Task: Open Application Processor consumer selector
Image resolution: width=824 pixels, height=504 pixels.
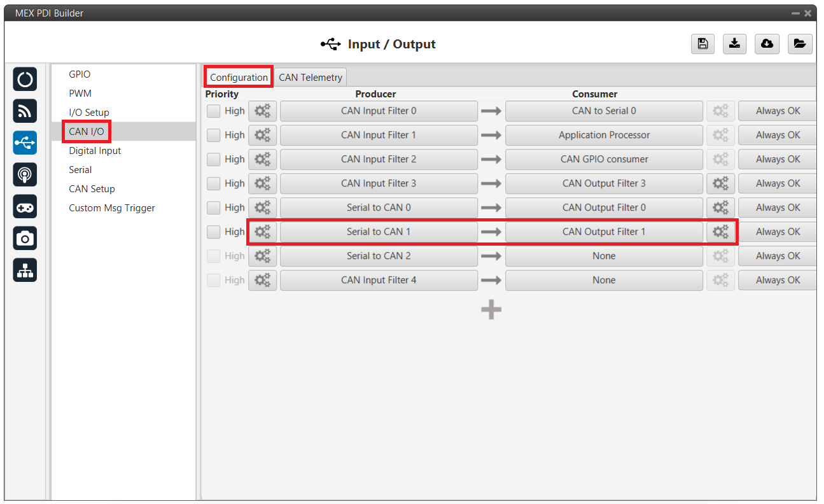Action: (x=604, y=135)
